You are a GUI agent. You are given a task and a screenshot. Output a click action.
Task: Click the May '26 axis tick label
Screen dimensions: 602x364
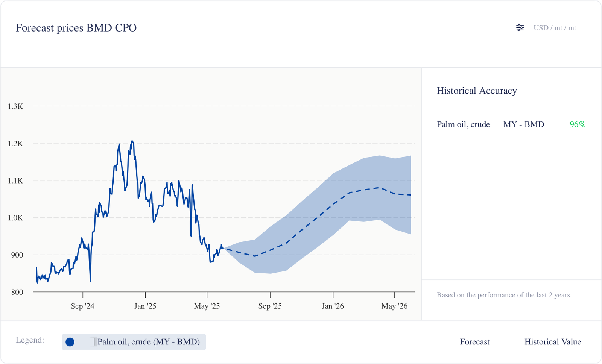tap(394, 306)
